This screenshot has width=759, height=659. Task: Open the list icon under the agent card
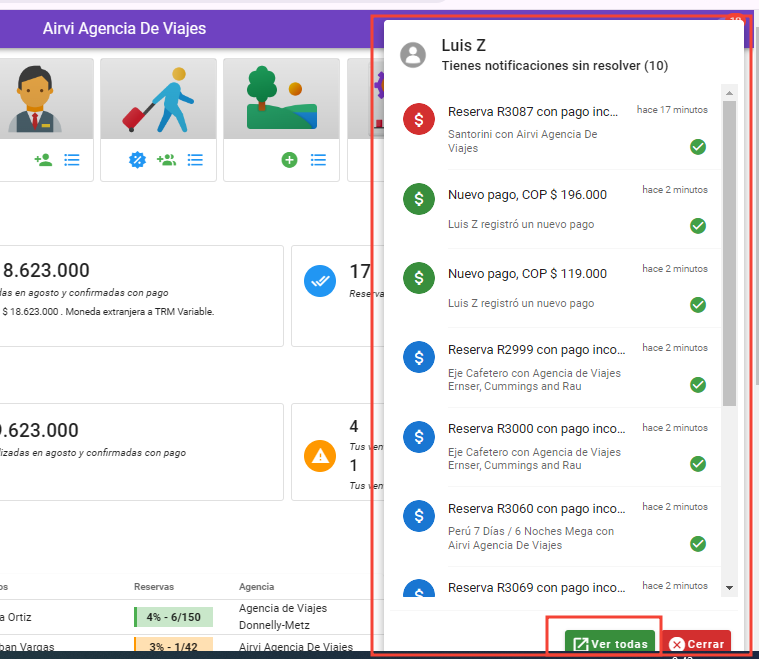point(72,159)
